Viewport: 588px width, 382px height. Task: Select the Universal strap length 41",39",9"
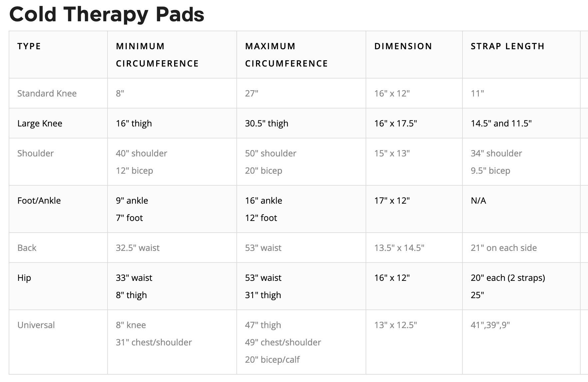[490, 325]
